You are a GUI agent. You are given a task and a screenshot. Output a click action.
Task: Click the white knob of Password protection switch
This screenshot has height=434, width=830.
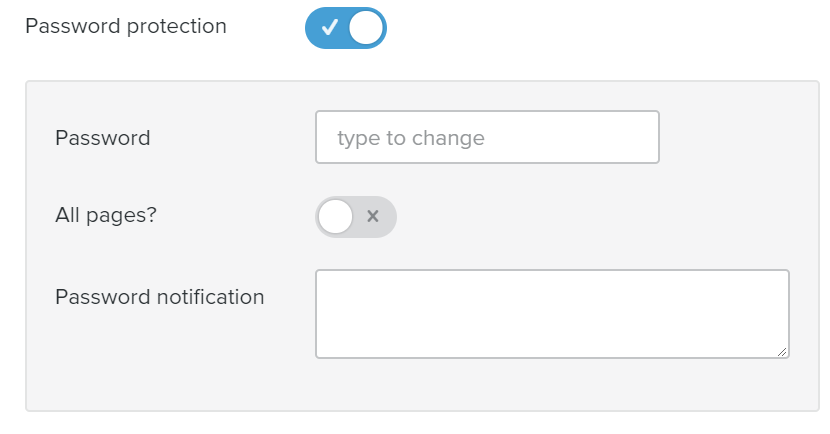point(366,28)
